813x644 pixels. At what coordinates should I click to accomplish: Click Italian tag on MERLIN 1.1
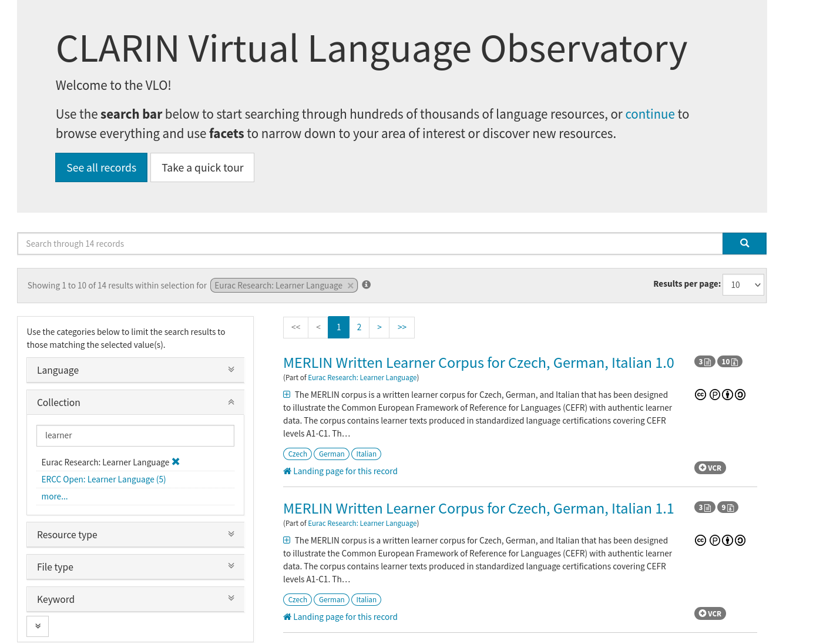click(x=366, y=600)
